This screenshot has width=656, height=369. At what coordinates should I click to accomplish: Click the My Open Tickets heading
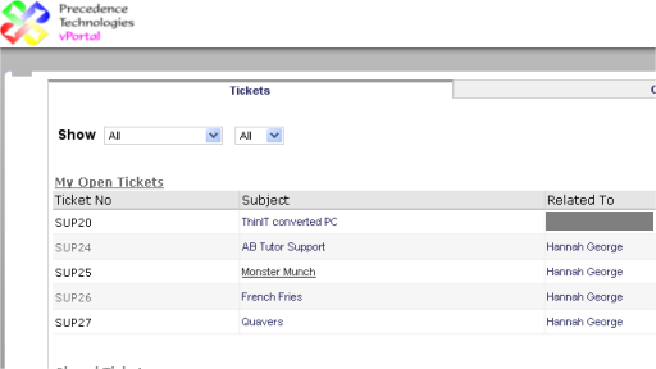109,182
